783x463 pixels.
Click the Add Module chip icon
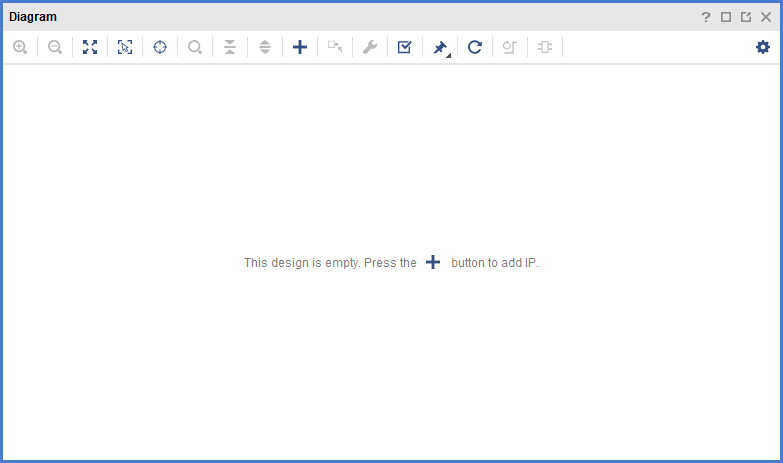point(544,47)
